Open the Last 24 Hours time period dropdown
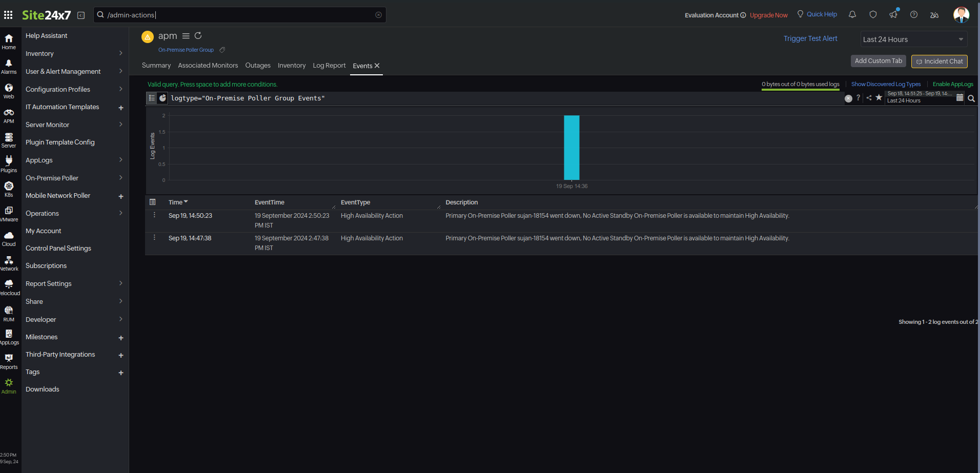This screenshot has height=473, width=980. 913,39
